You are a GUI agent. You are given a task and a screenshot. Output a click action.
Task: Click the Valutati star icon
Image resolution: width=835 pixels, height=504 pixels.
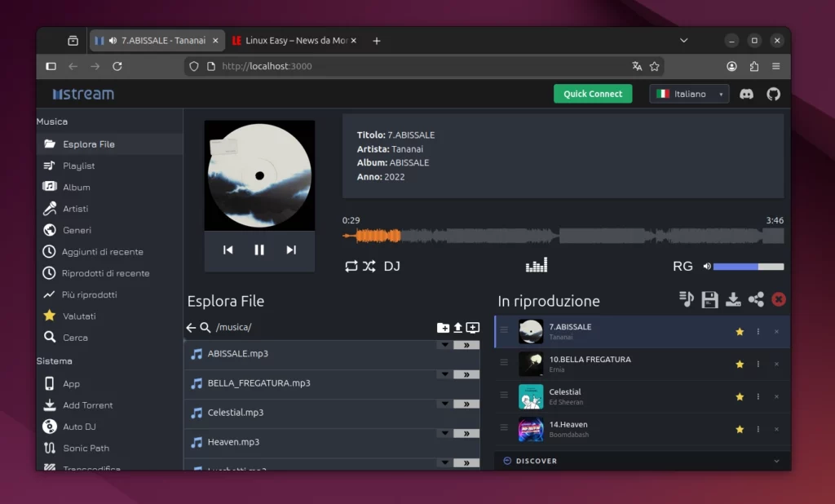pyautogui.click(x=49, y=316)
